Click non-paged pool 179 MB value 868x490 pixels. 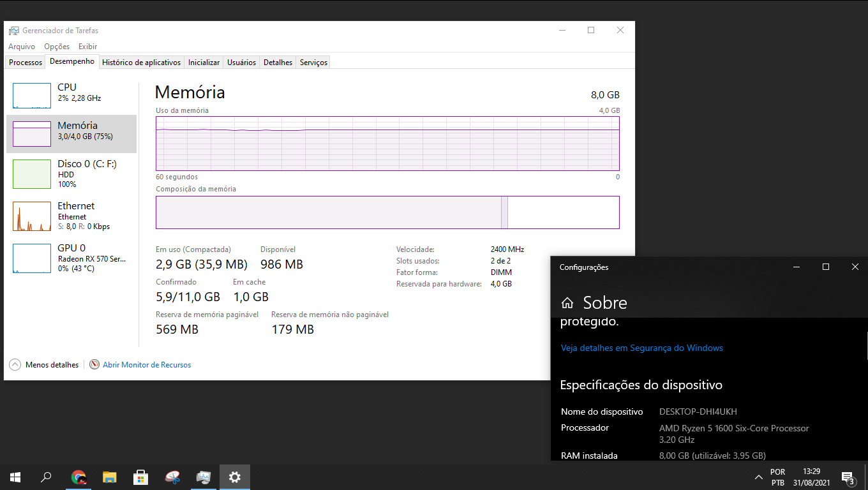pos(292,330)
